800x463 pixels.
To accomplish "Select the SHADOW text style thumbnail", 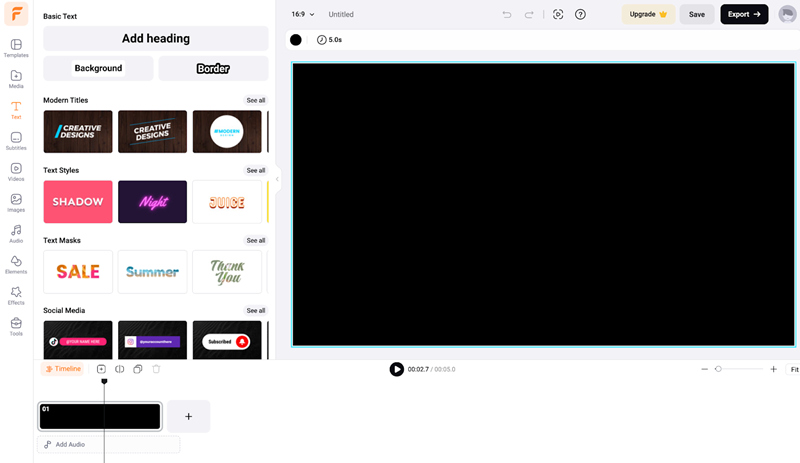I will 78,202.
